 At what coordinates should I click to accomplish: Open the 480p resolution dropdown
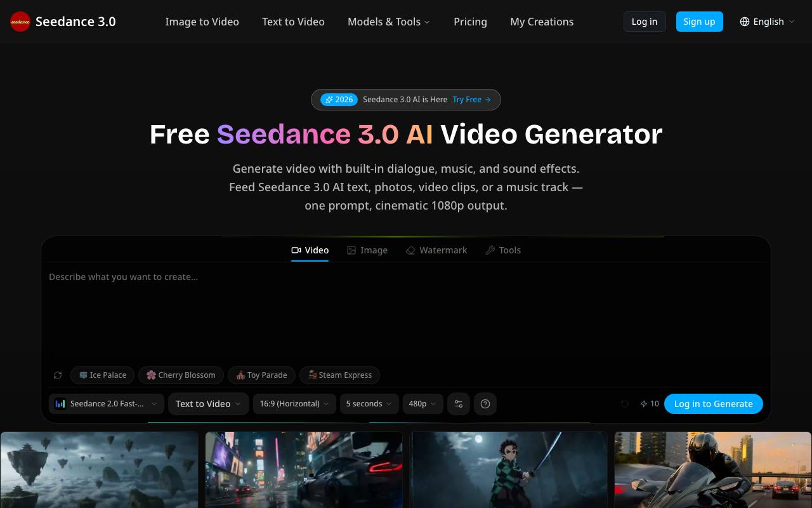[423, 404]
